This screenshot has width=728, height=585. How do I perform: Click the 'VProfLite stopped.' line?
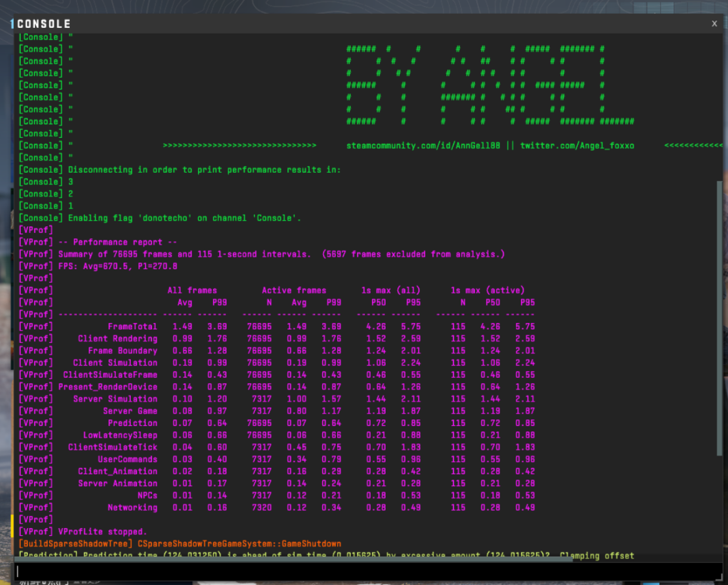[103, 532]
